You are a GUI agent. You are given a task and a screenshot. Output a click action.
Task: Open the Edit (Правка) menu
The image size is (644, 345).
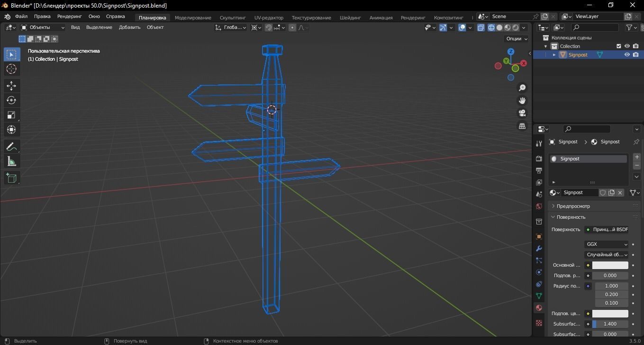pos(43,16)
